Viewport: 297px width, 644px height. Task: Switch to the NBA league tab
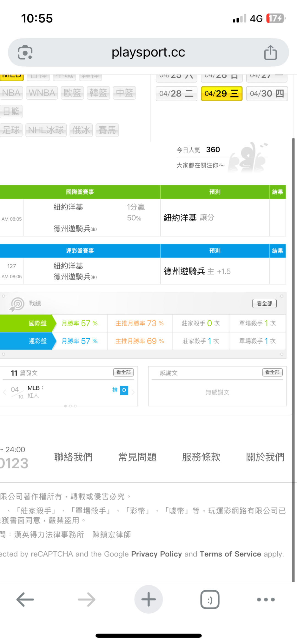tap(11, 93)
